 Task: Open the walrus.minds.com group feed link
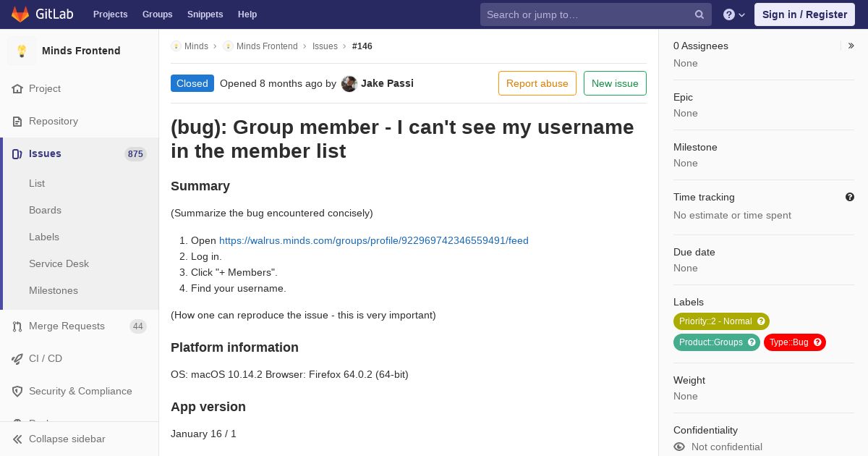point(374,240)
